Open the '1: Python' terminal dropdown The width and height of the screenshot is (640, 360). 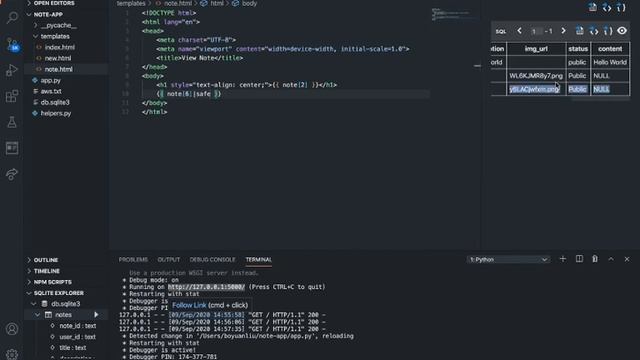click(x=508, y=259)
